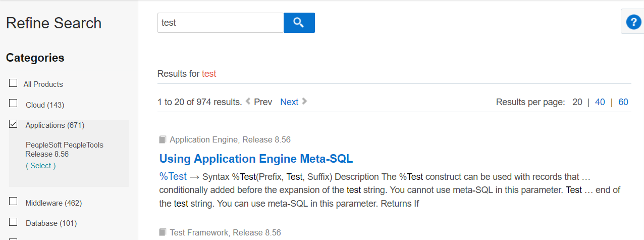The height and width of the screenshot is (240, 644).
Task: Enable the Cloud (143) category checkbox
Action: click(13, 104)
